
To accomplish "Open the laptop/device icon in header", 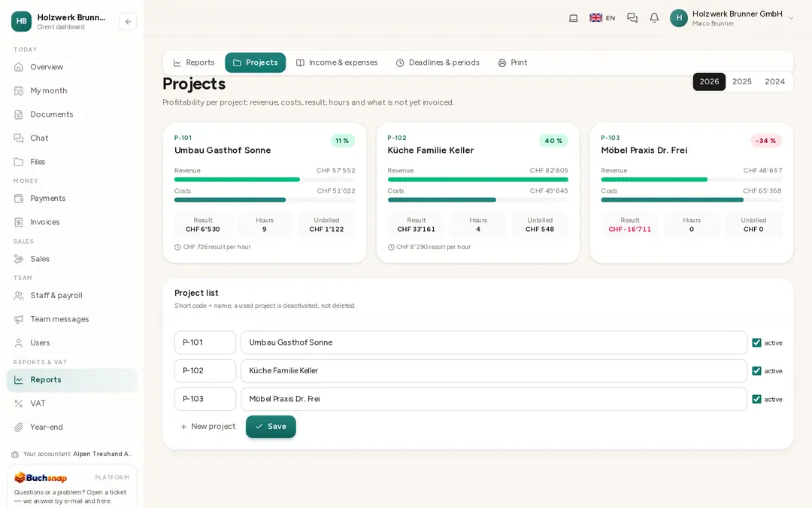I will pyautogui.click(x=573, y=18).
